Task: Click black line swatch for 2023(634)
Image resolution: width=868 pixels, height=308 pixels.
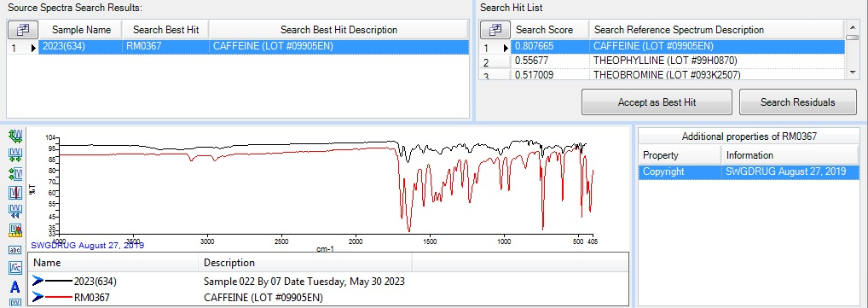Action: [x=59, y=282]
